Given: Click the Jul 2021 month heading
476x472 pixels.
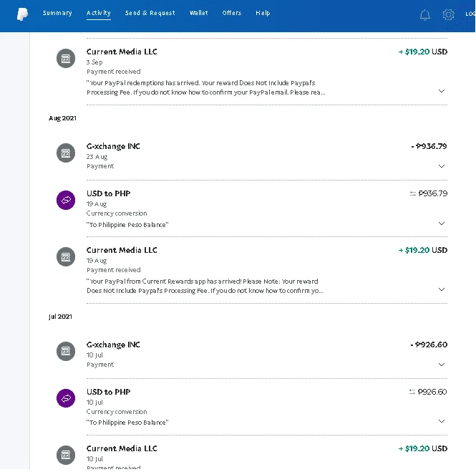Looking at the screenshot, I should (60, 317).
